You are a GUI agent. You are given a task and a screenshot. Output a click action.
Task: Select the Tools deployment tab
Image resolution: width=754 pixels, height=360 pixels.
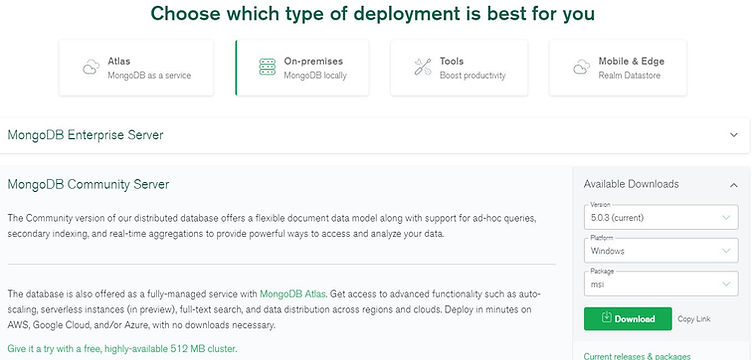click(459, 68)
